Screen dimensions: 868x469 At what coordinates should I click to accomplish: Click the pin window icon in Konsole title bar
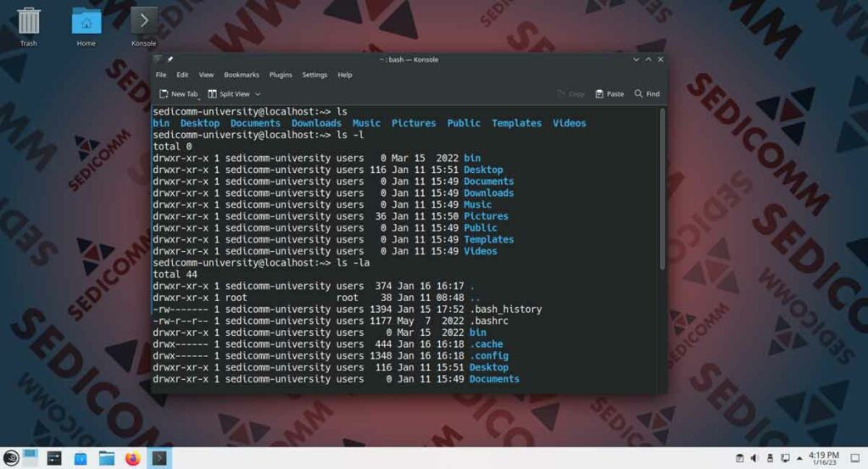pyautogui.click(x=170, y=59)
